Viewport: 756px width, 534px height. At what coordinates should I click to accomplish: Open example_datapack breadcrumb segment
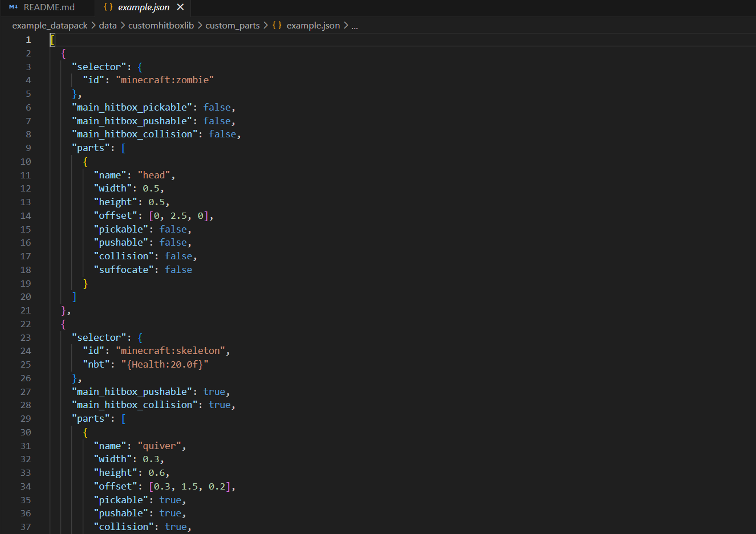pos(50,26)
